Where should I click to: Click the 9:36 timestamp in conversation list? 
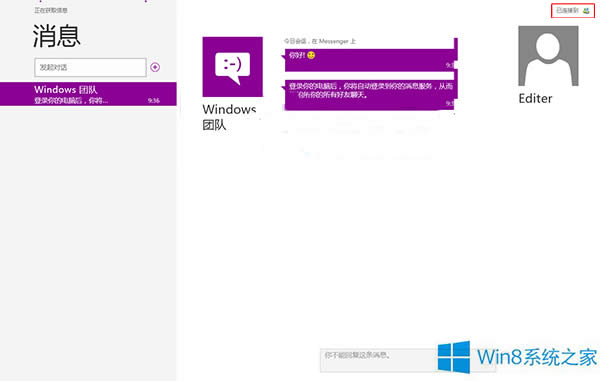pyautogui.click(x=153, y=101)
